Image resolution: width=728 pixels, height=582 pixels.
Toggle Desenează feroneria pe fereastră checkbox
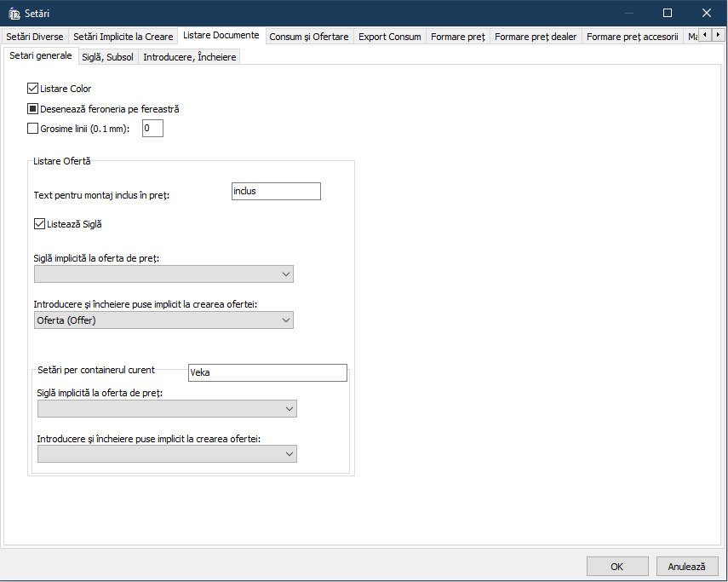[x=33, y=109]
